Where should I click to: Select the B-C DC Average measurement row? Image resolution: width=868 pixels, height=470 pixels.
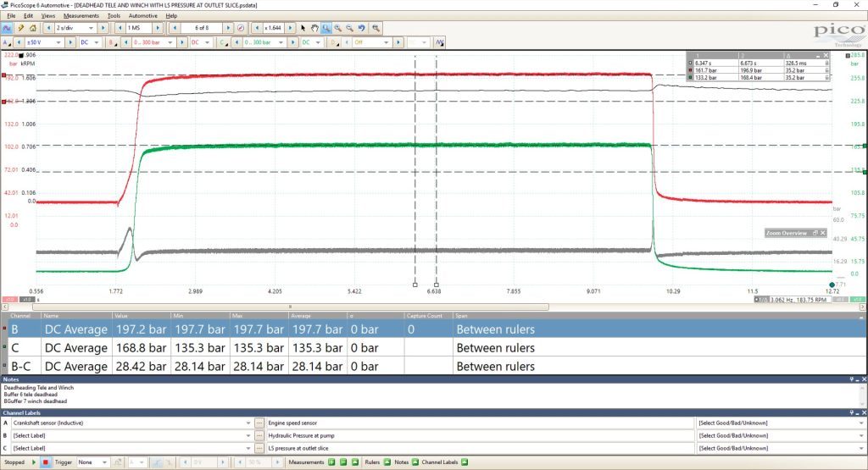[x=433, y=366]
